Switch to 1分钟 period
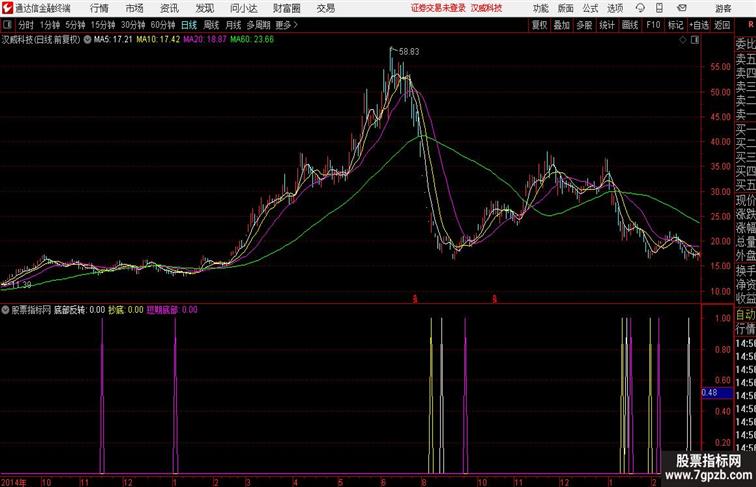The width and height of the screenshot is (756, 487). point(50,25)
